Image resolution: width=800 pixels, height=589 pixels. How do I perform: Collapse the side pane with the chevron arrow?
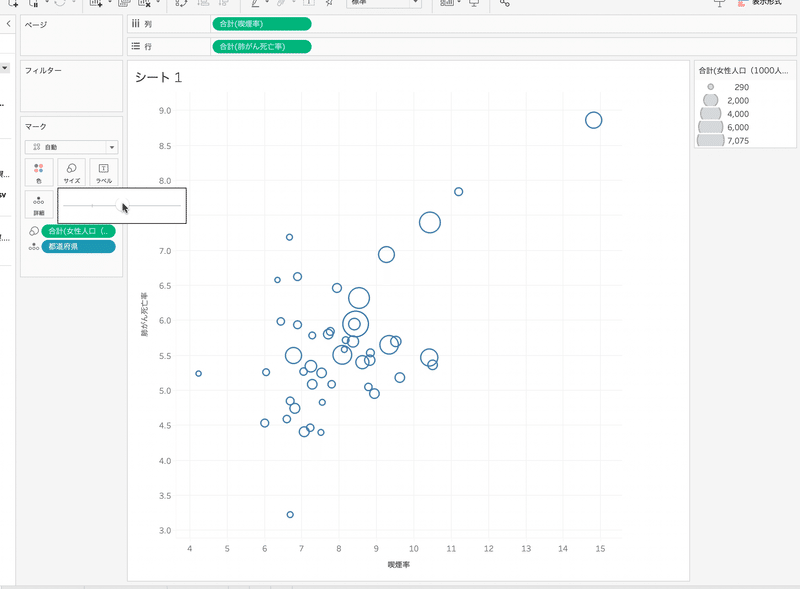(x=8, y=23)
